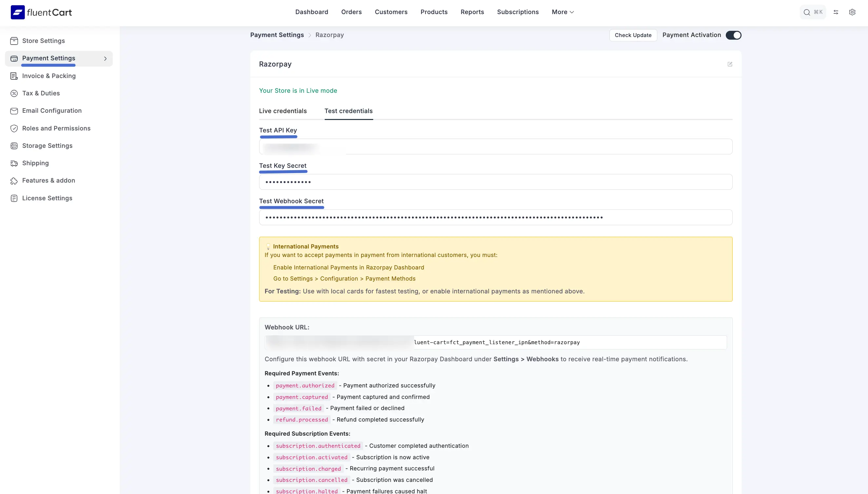The image size is (868, 494).
Task: Open the Payment Settings breadcrumb link
Action: coord(277,35)
